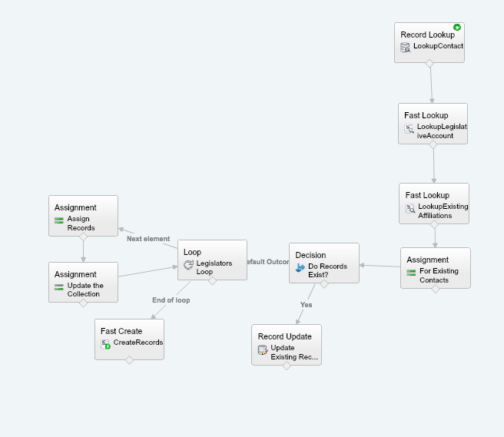Click the green start marker on Record Lookup
The width and height of the screenshot is (504, 437).
coord(457,28)
